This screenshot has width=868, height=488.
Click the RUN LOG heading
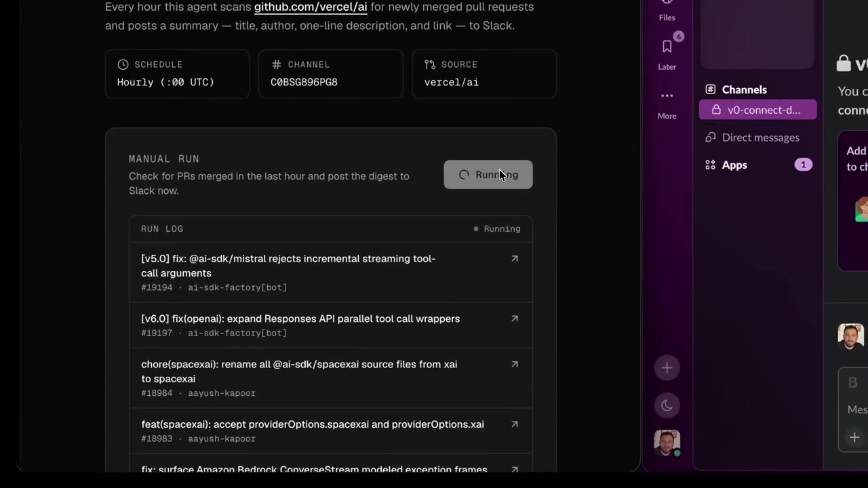coord(162,229)
